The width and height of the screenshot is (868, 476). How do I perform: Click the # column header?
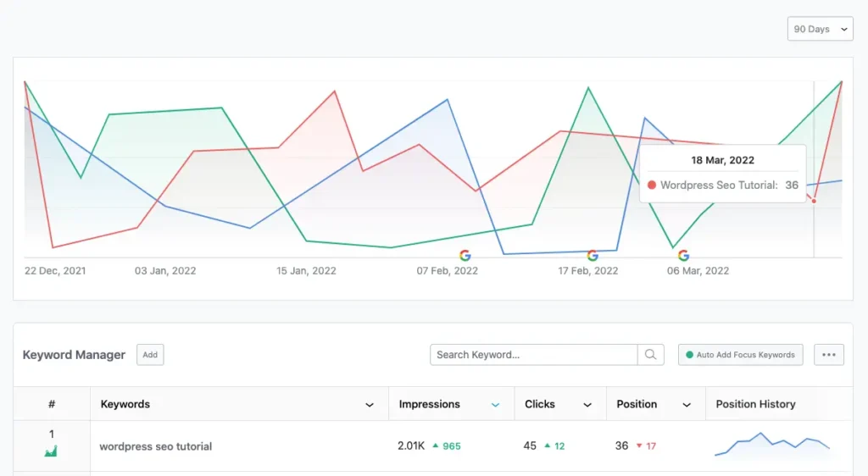point(52,404)
